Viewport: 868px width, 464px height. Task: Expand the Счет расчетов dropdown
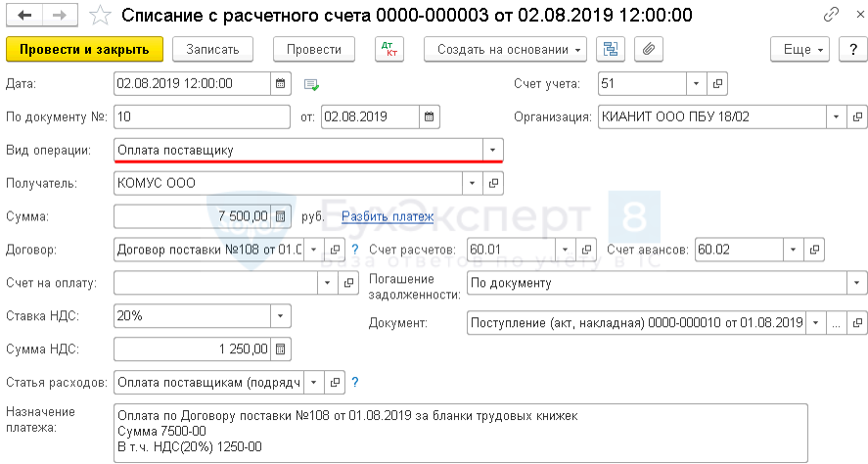[x=566, y=250]
